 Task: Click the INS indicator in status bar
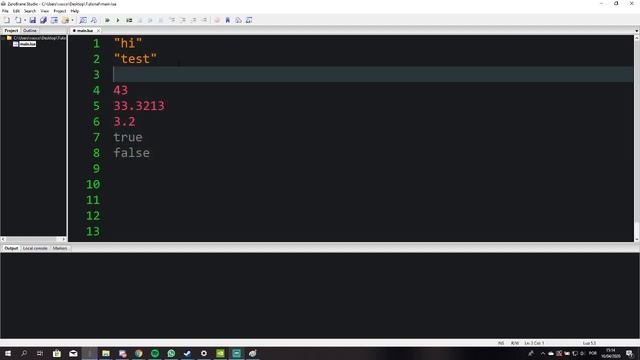501,343
